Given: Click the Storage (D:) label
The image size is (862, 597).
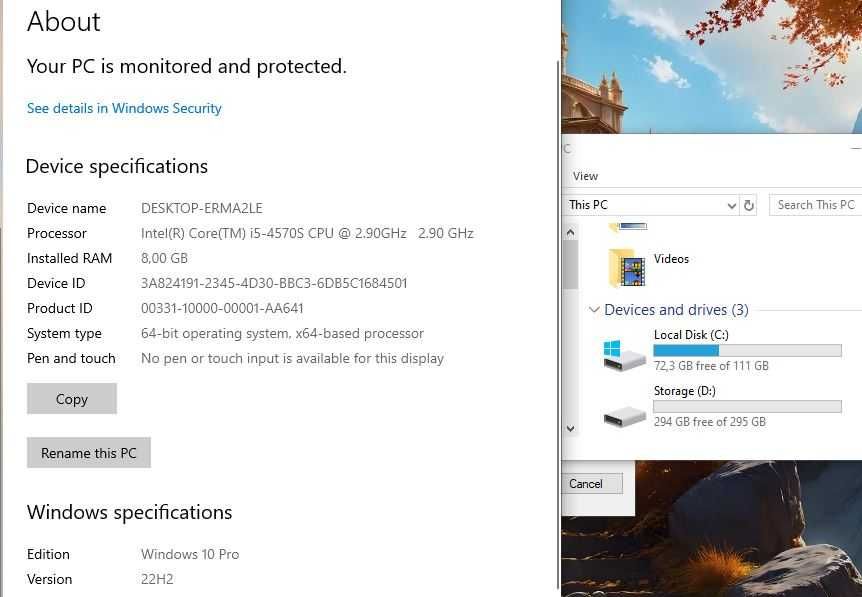Looking at the screenshot, I should pyautogui.click(x=684, y=391).
